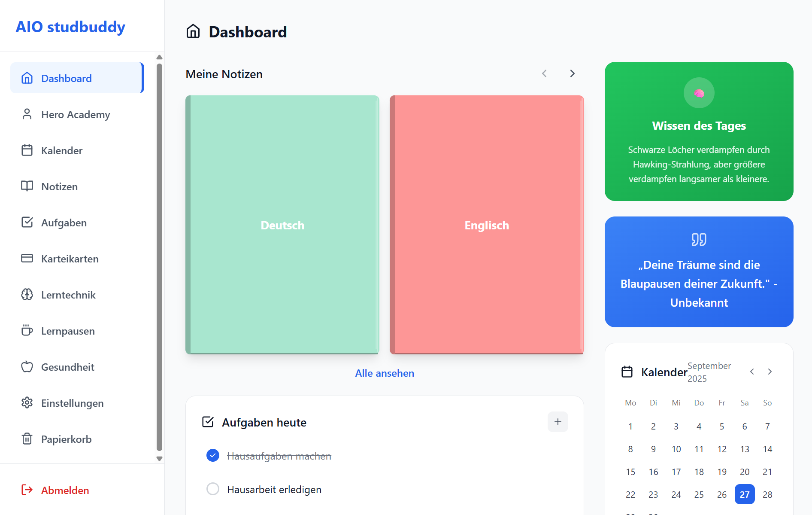The width and height of the screenshot is (812, 515).
Task: Open the Deutsch notebook
Action: coord(282,225)
